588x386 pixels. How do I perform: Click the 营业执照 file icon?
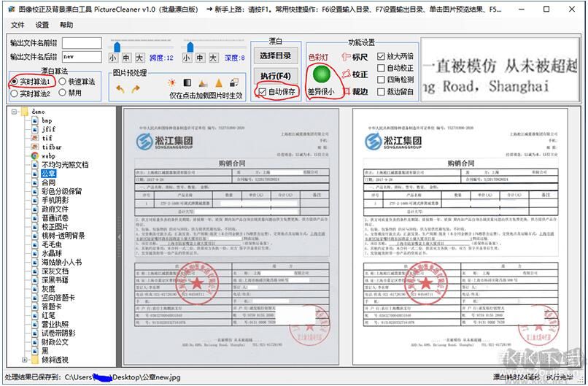pos(34,324)
